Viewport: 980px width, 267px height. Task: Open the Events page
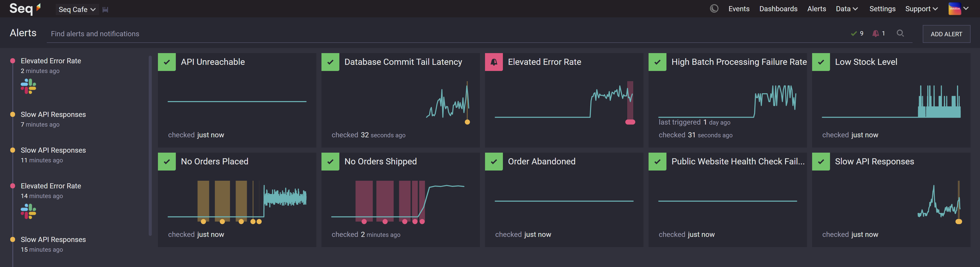[x=739, y=9]
